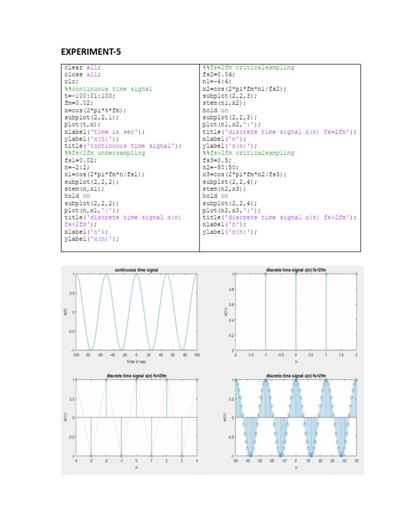This screenshot has width=399, height=532.
Task: Select the 'fs1=0.02;' code line
Action: [x=81, y=161]
